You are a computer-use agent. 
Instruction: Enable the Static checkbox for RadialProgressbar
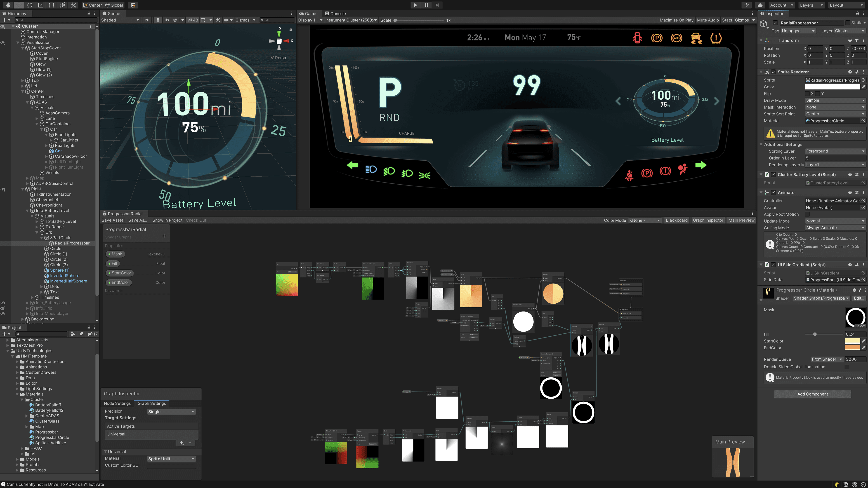(x=848, y=23)
